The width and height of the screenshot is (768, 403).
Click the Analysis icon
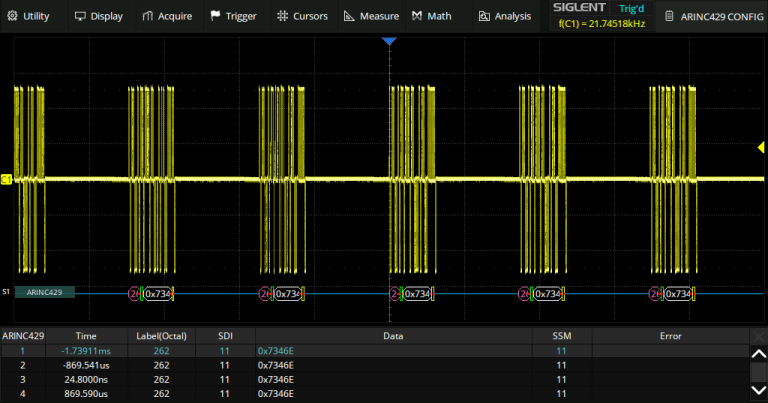(x=485, y=16)
